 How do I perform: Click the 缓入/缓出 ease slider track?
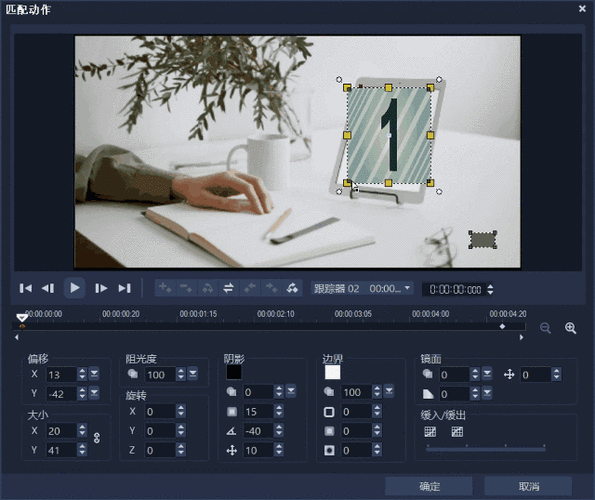pyautogui.click(x=486, y=449)
